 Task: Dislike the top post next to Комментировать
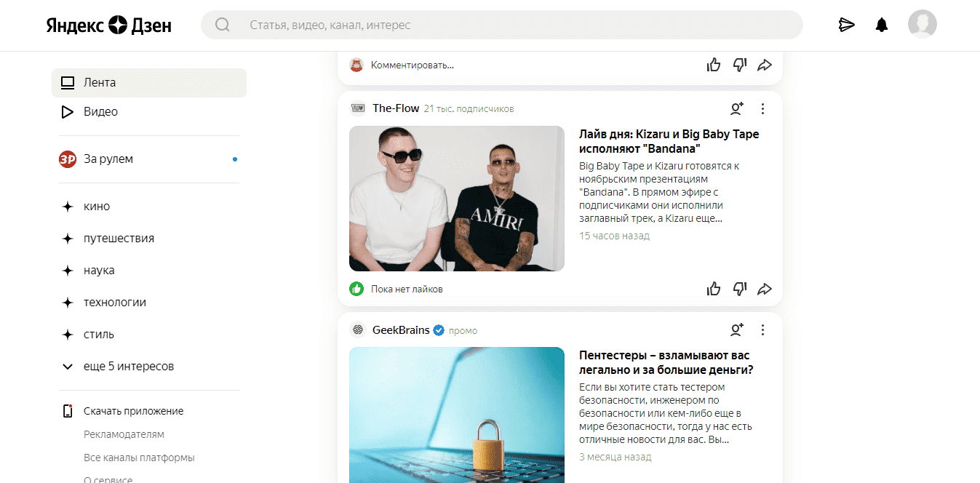click(x=740, y=65)
